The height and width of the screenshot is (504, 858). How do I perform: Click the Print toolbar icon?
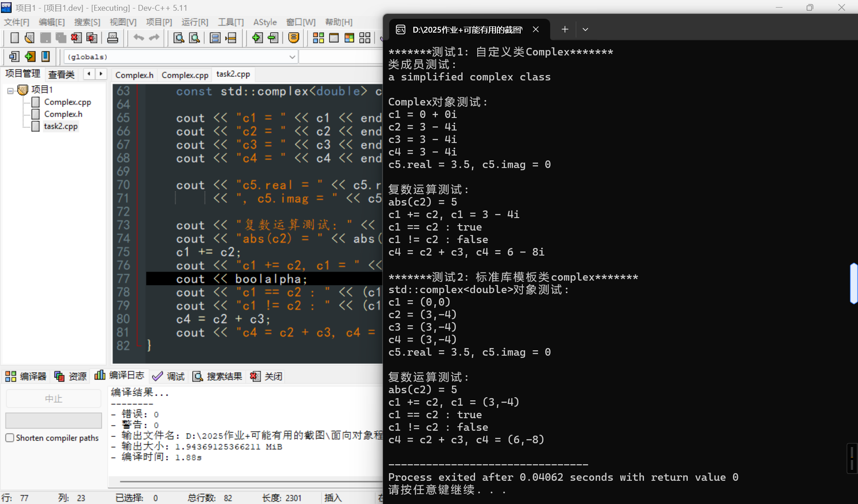[x=113, y=38]
